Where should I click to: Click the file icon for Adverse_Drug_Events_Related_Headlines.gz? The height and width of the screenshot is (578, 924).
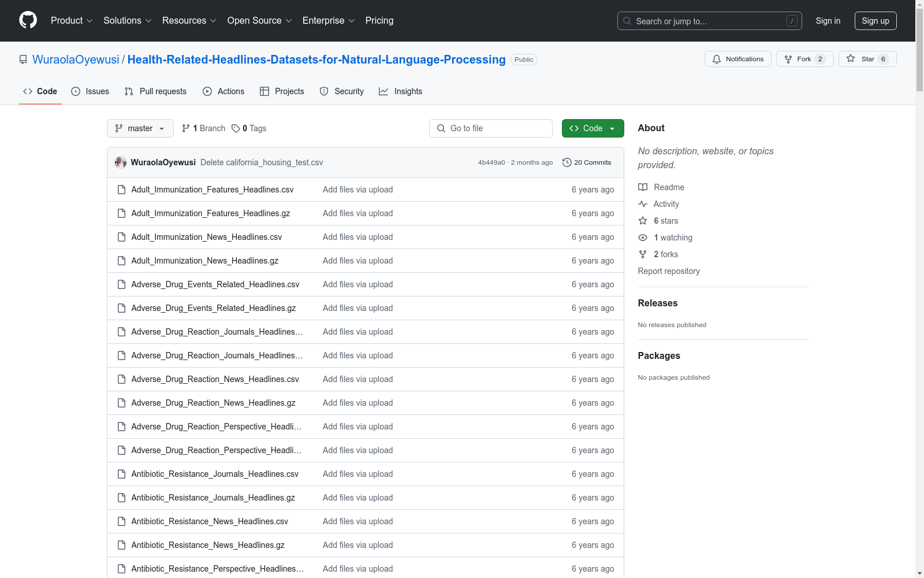tap(121, 308)
